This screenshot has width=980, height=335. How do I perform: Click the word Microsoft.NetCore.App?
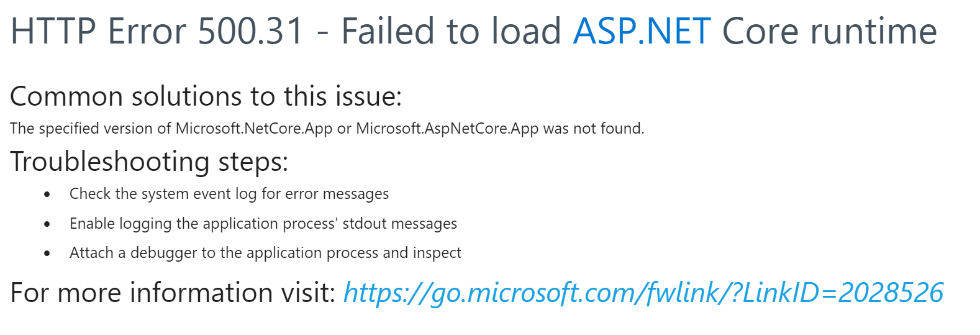(x=254, y=129)
